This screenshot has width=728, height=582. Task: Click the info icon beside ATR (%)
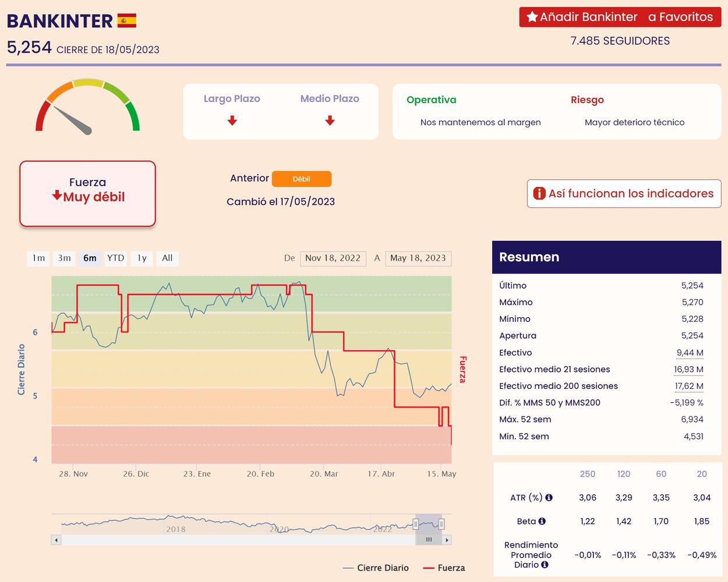pyautogui.click(x=549, y=498)
